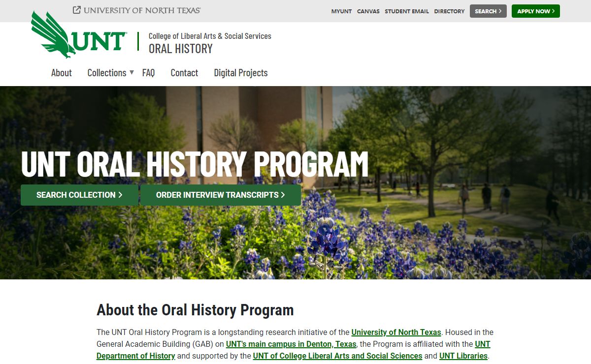Open the Digital Projects menu item
The height and width of the screenshot is (364, 591).
pyautogui.click(x=241, y=73)
